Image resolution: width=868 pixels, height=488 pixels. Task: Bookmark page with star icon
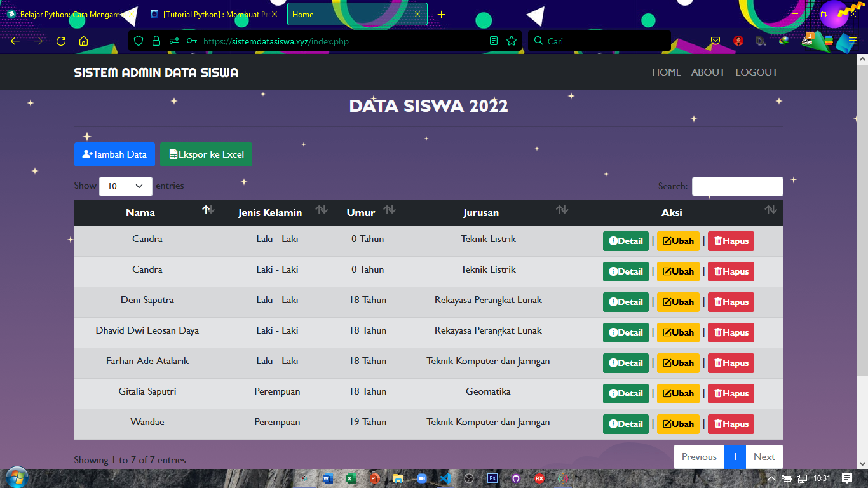pos(512,41)
